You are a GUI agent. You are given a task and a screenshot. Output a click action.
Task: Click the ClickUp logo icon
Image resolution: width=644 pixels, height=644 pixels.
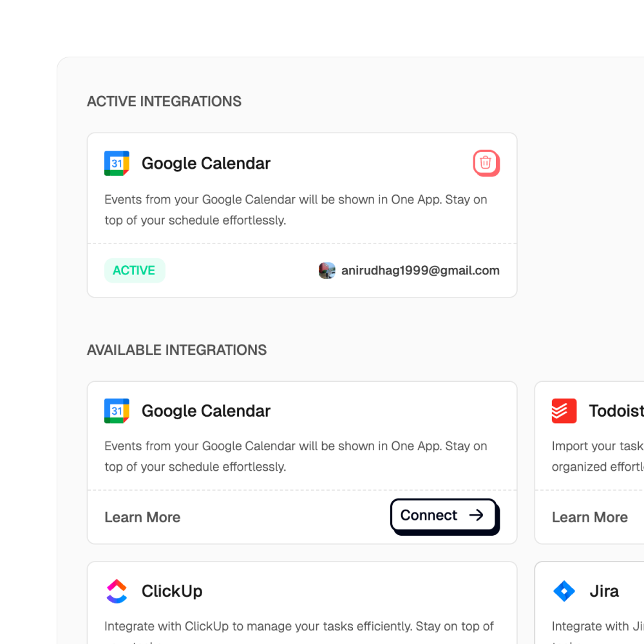[117, 591]
